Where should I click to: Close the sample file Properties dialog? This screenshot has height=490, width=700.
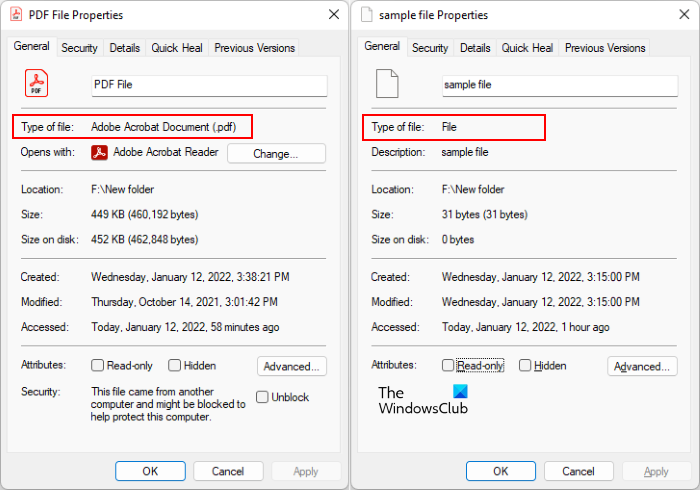(683, 15)
